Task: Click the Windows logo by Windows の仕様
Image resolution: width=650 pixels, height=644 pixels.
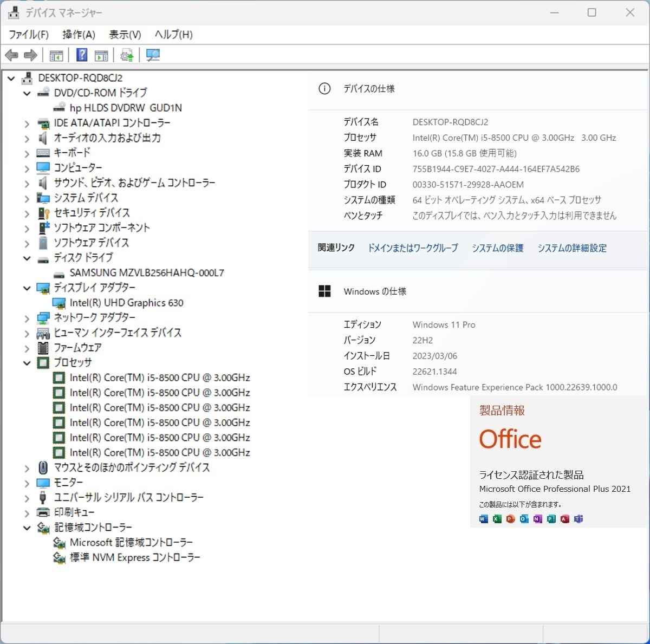Action: pos(324,291)
